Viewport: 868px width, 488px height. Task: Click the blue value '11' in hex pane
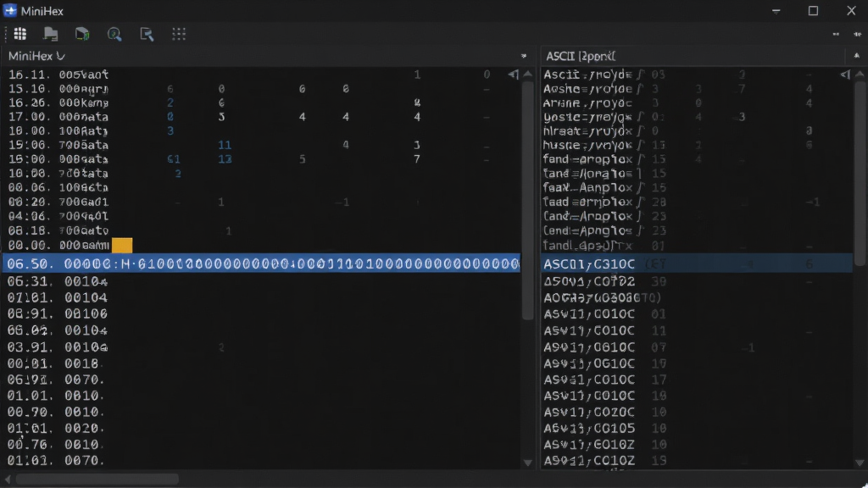coord(224,145)
